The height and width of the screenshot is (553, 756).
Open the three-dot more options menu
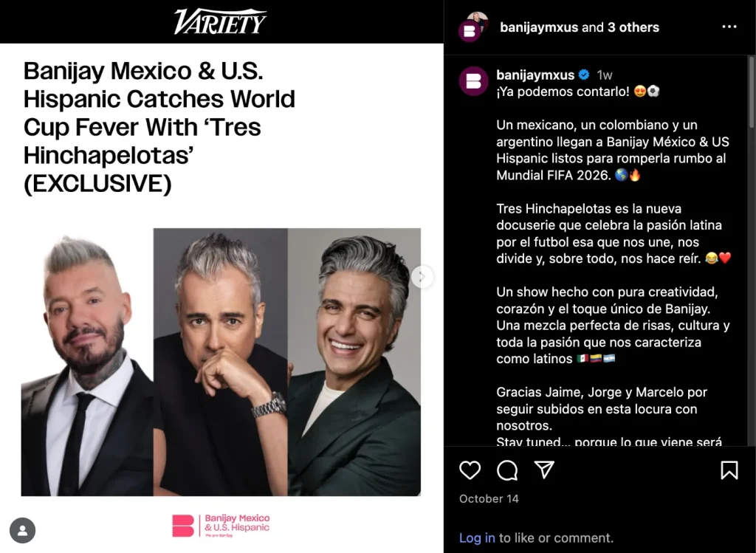click(729, 27)
